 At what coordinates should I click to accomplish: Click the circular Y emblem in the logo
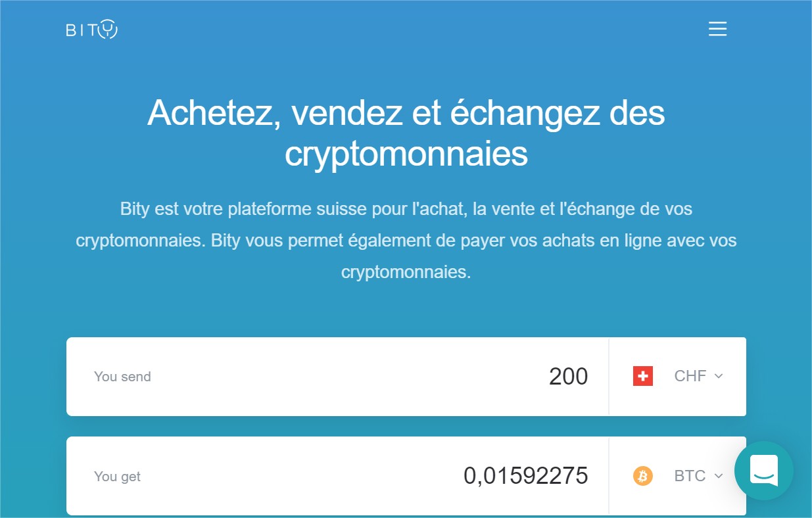(x=108, y=30)
